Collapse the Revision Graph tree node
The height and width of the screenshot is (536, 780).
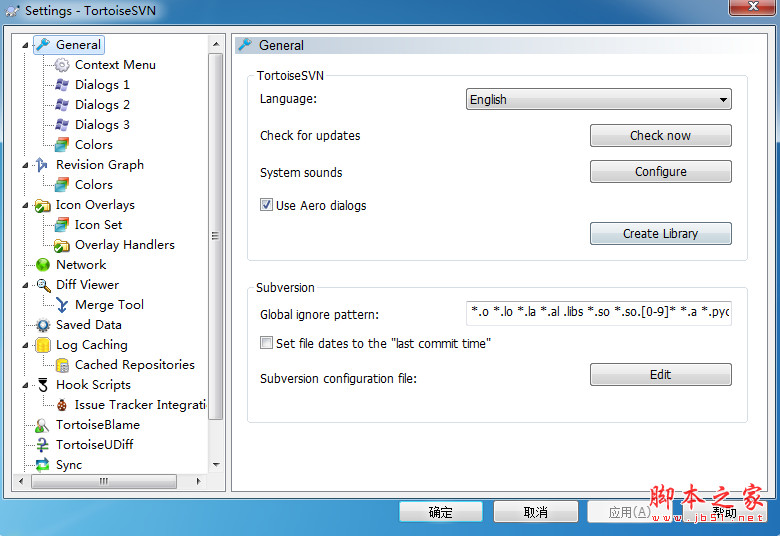tap(25, 165)
